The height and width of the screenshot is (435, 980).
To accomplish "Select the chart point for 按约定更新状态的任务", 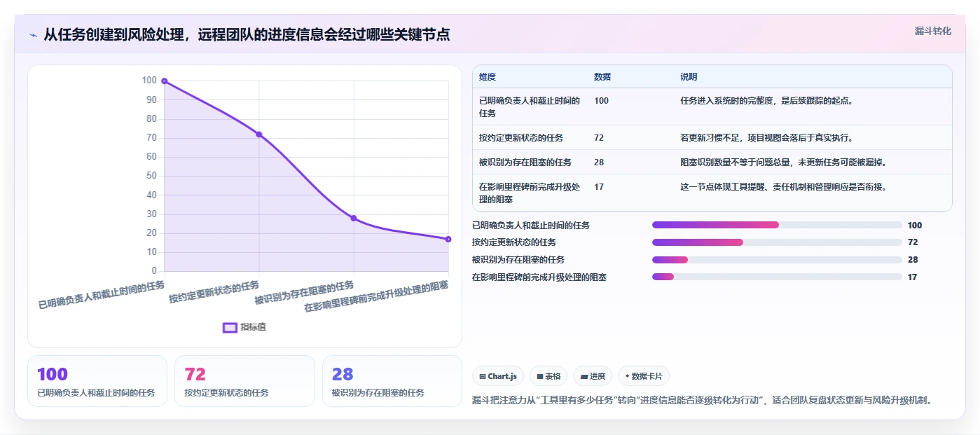I will click(259, 134).
